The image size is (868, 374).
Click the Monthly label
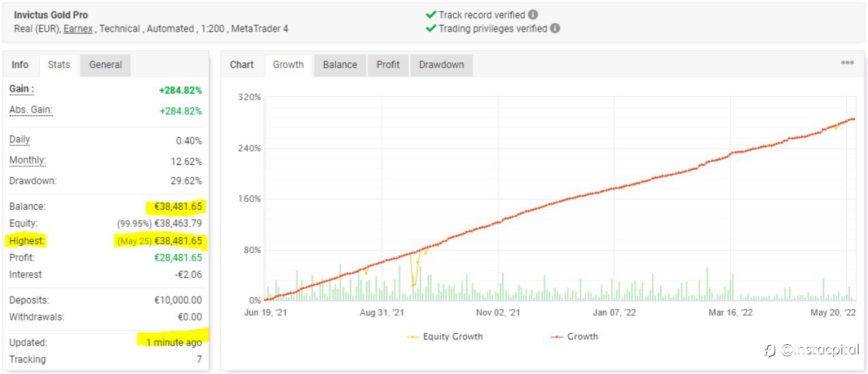(27, 161)
